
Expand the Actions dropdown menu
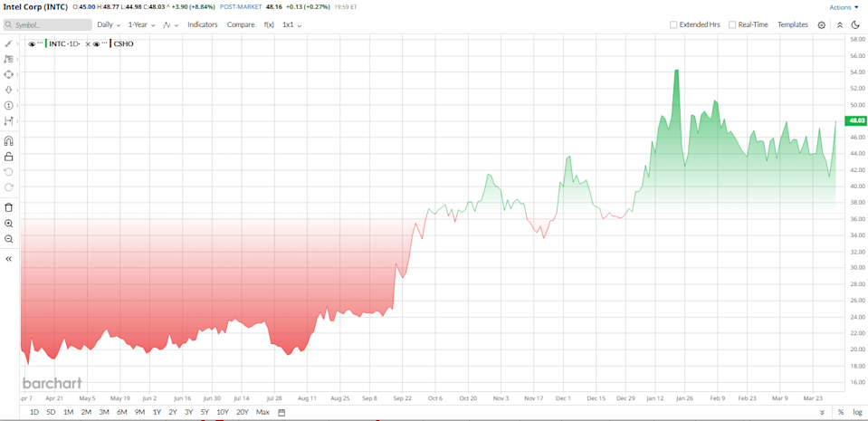(843, 7)
